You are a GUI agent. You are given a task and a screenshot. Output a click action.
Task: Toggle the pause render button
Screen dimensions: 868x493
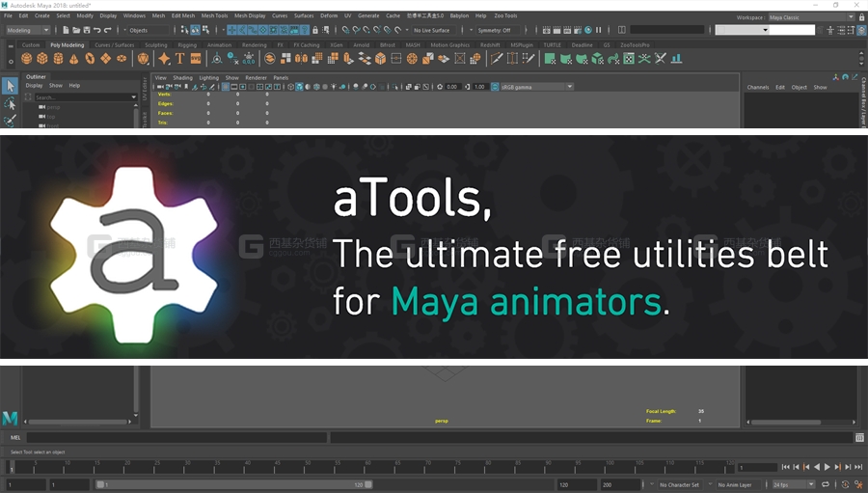(598, 30)
